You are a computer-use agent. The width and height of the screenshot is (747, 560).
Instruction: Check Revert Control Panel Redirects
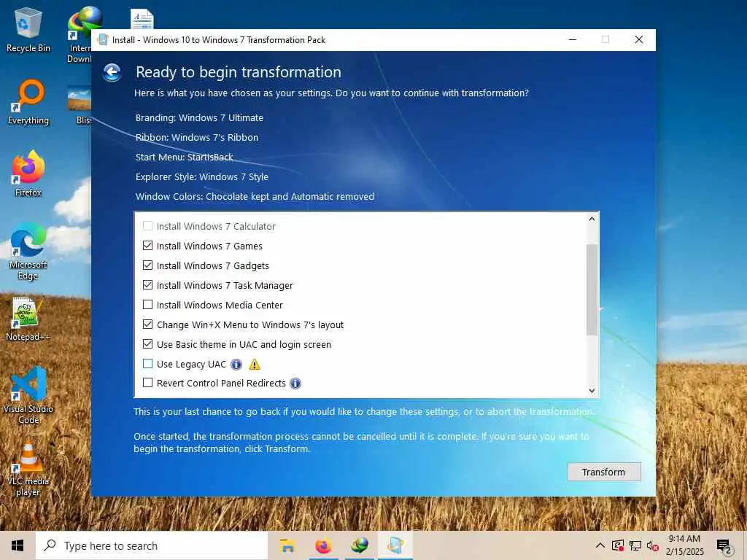pyautogui.click(x=147, y=383)
